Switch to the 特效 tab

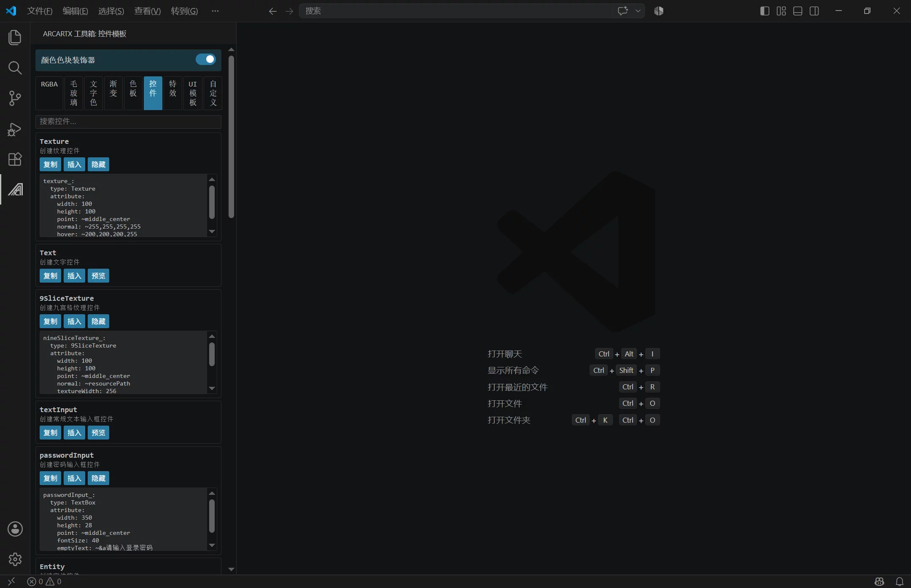click(x=173, y=93)
